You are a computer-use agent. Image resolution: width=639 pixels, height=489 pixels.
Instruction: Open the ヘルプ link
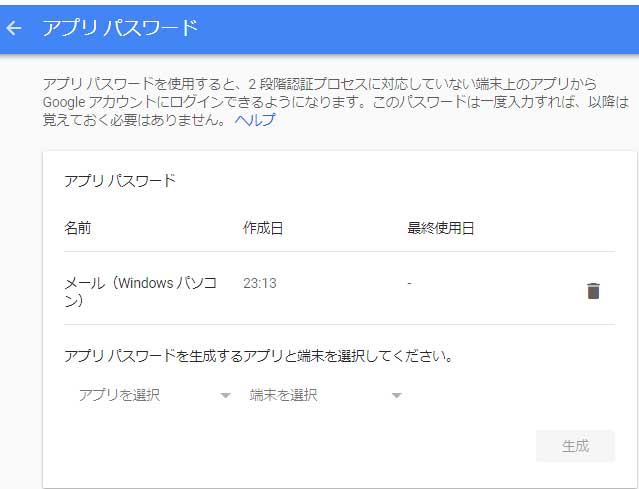(x=254, y=120)
